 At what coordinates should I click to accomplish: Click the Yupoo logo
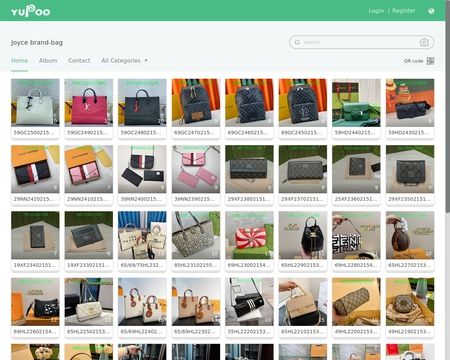[30, 11]
